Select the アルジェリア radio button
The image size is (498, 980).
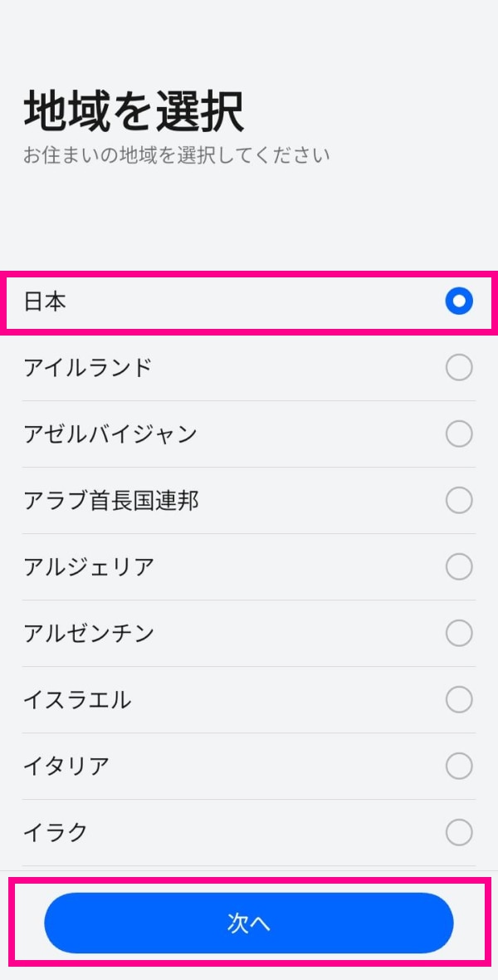coord(459,566)
